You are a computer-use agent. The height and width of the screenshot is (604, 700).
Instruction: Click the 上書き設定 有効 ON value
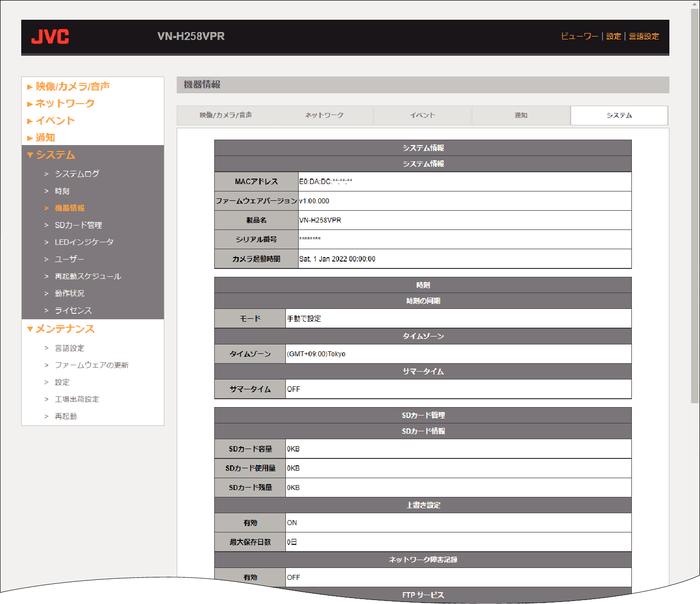292,523
